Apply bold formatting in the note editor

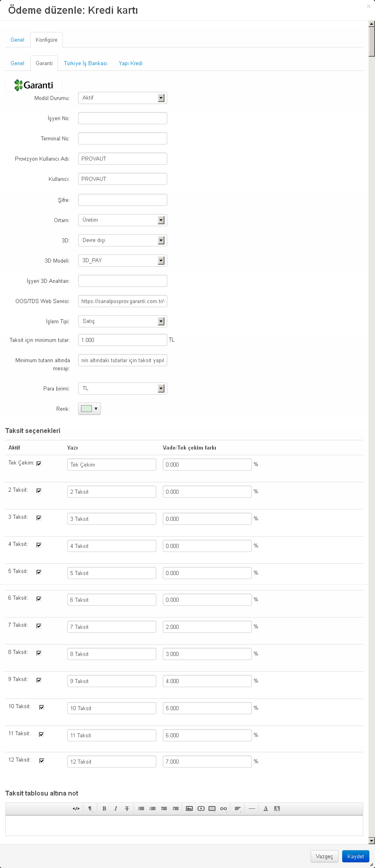coord(104,809)
